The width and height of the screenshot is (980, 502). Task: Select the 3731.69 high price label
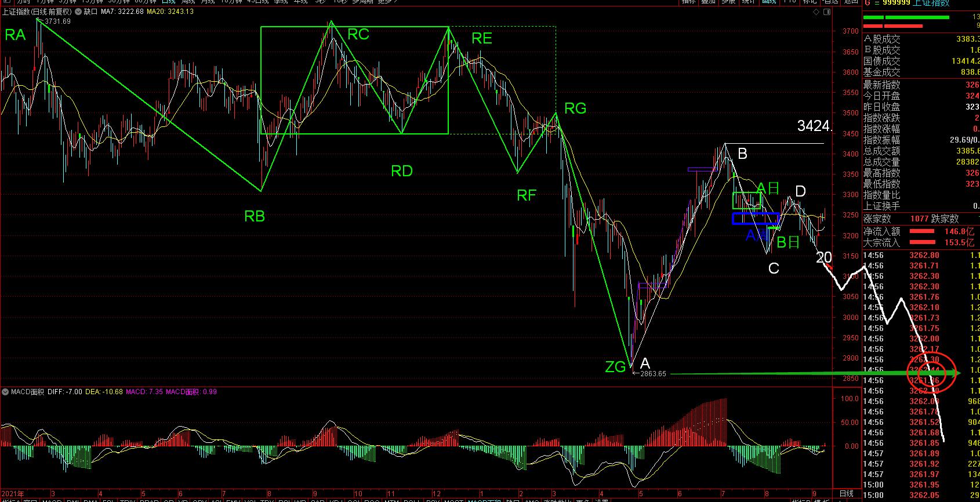pyautogui.click(x=57, y=21)
